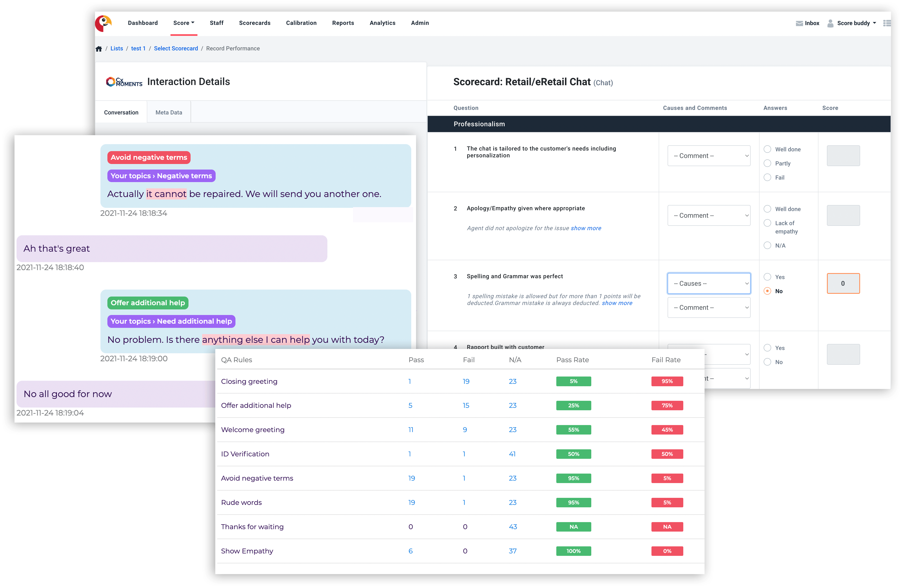Image resolution: width=902 pixels, height=588 pixels.
Task: Click the home breadcrumb icon
Action: tap(99, 49)
